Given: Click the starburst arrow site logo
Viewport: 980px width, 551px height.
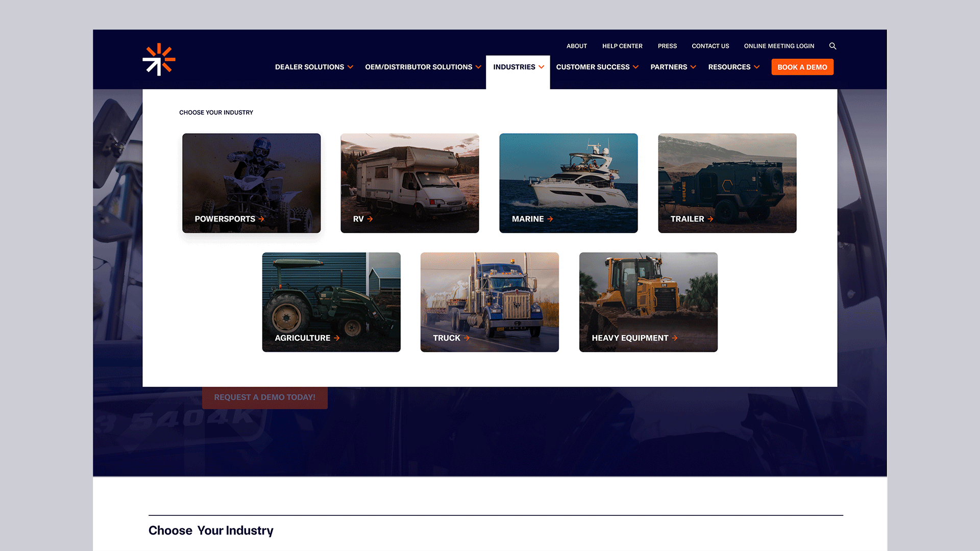Looking at the screenshot, I should pyautogui.click(x=159, y=59).
